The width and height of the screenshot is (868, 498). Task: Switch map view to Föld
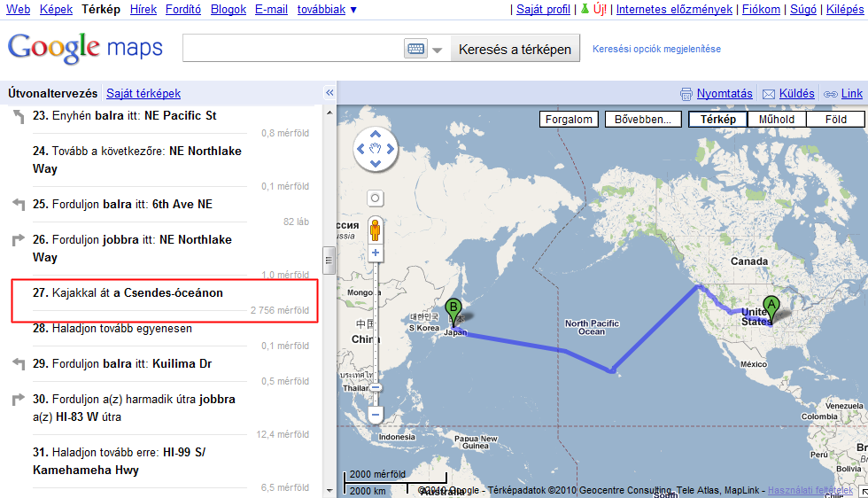click(835, 119)
